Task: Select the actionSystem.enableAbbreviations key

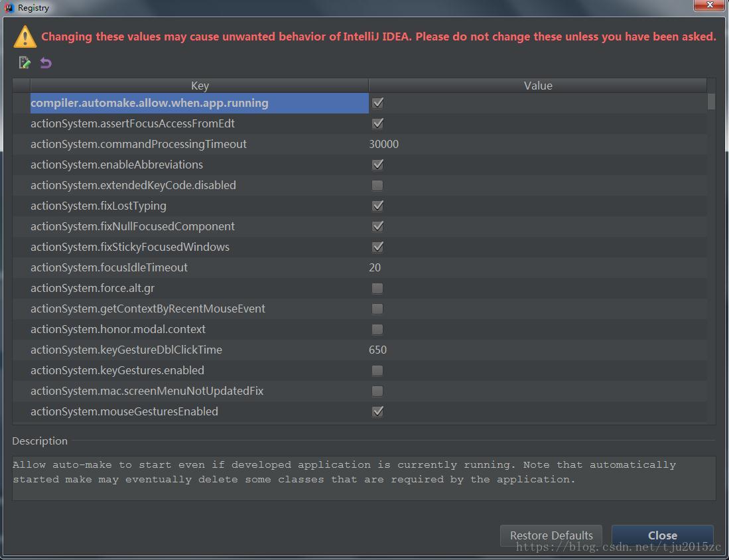Action: pyautogui.click(x=117, y=165)
